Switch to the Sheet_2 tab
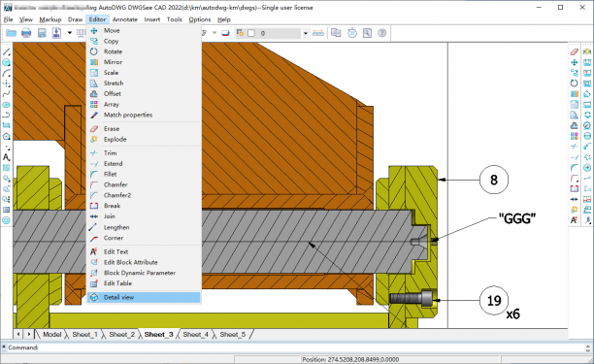Viewport: 594px width, 364px height. 122,335
